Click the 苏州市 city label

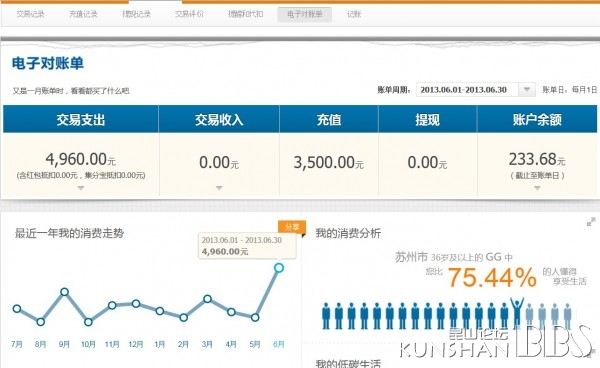pyautogui.click(x=411, y=257)
